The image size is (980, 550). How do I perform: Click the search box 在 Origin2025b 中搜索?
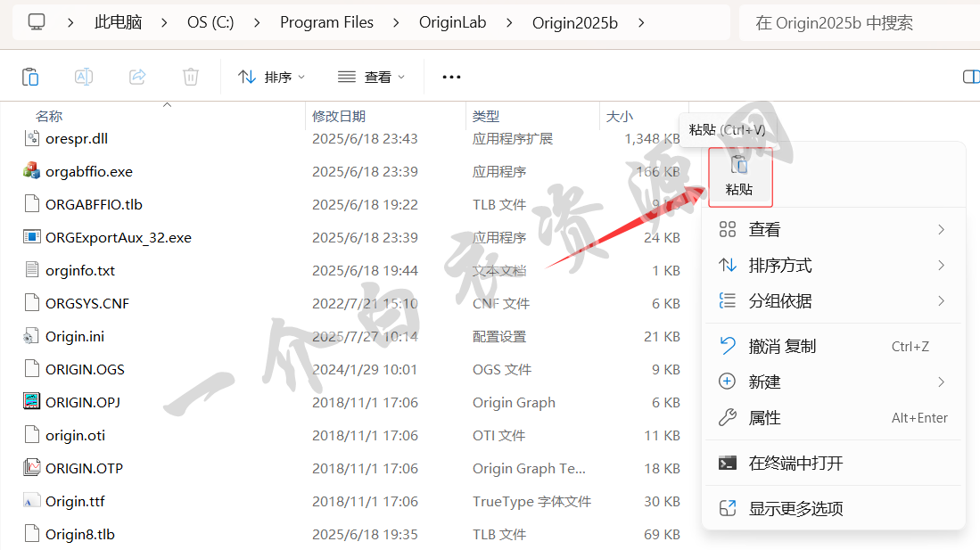pos(860,22)
